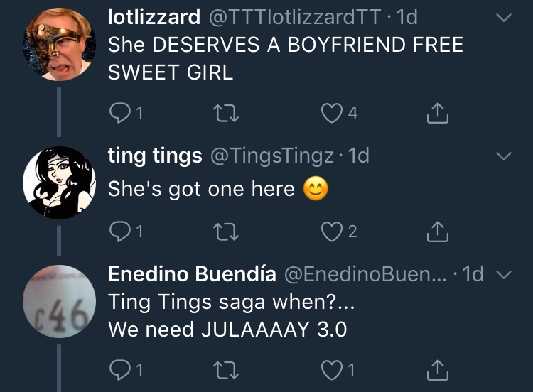This screenshot has width=533, height=392.
Task: Share Enedino Buendía's tweet
Action: coord(438,369)
